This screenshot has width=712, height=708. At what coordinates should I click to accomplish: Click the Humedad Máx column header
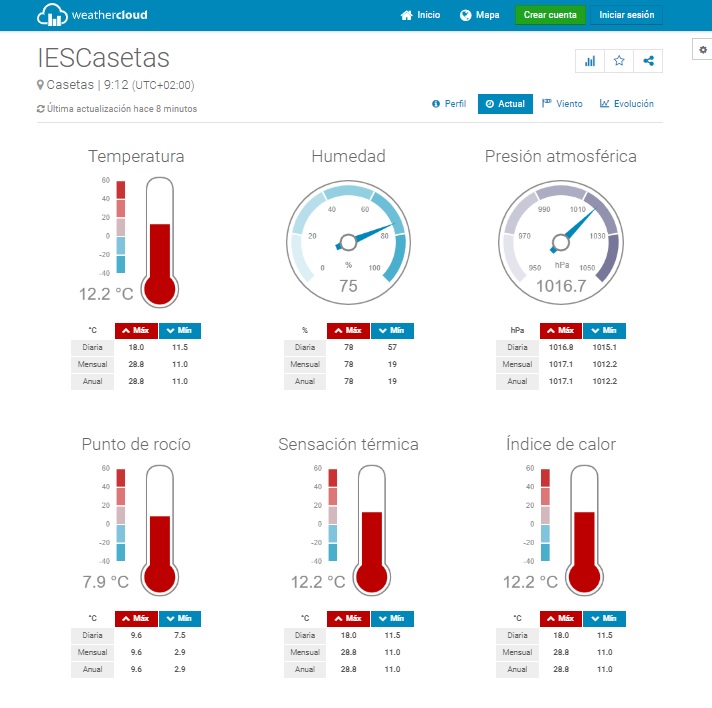[348, 330]
